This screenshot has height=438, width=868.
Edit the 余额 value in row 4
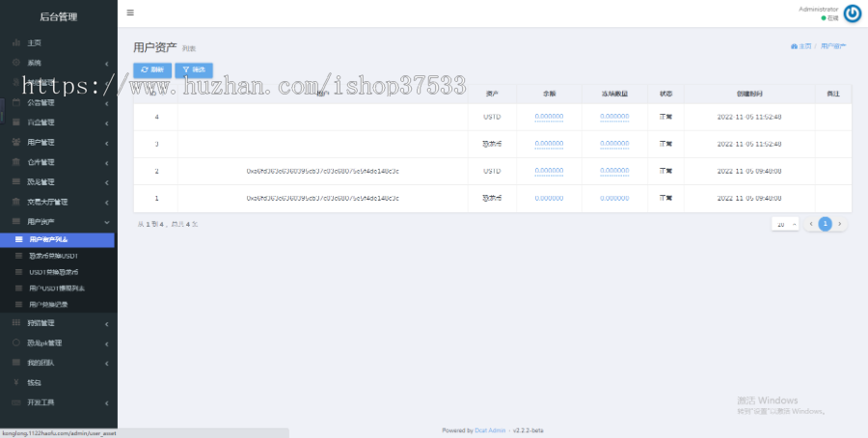click(x=549, y=117)
